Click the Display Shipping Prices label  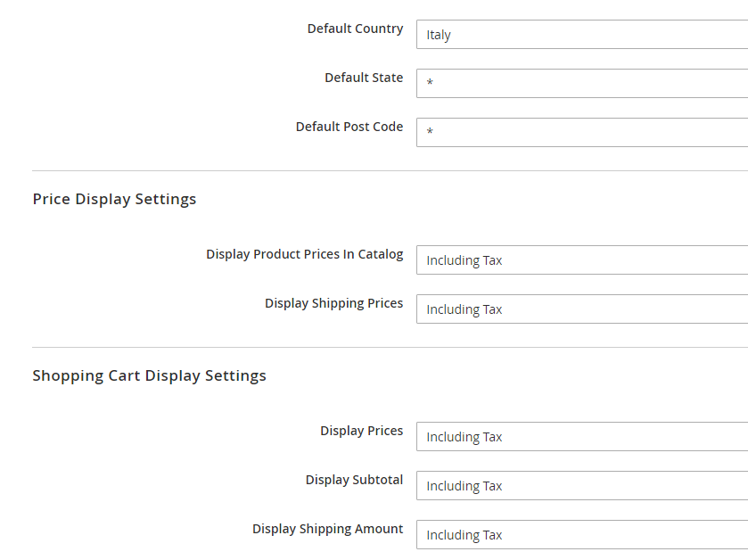(x=333, y=303)
